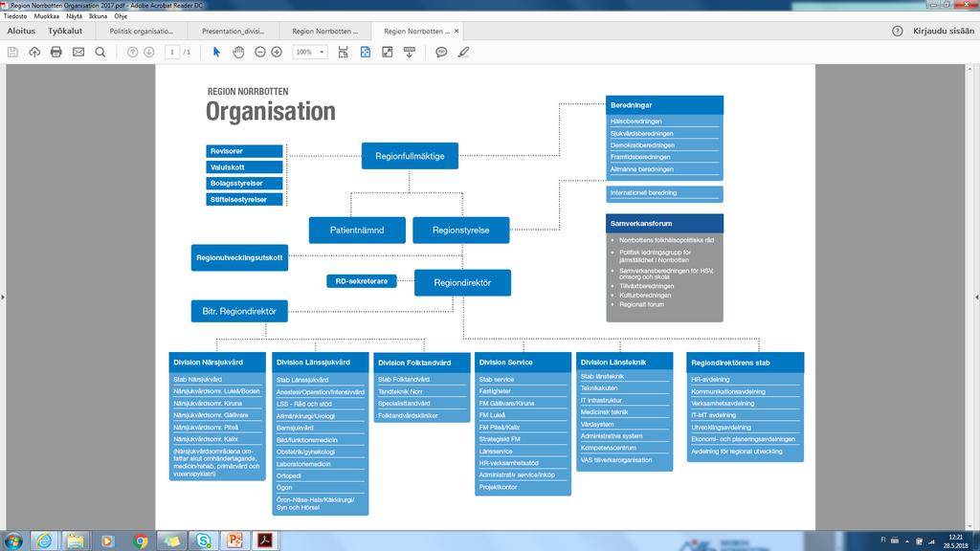This screenshot has height=551, width=980.
Task: Open Skype from taskbar
Action: 204,541
